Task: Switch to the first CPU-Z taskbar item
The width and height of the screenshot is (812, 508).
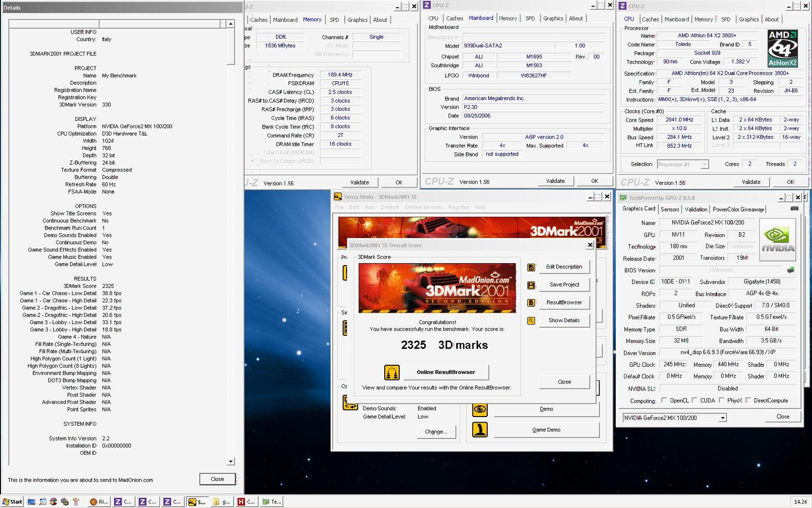Action: pyautogui.click(x=123, y=501)
